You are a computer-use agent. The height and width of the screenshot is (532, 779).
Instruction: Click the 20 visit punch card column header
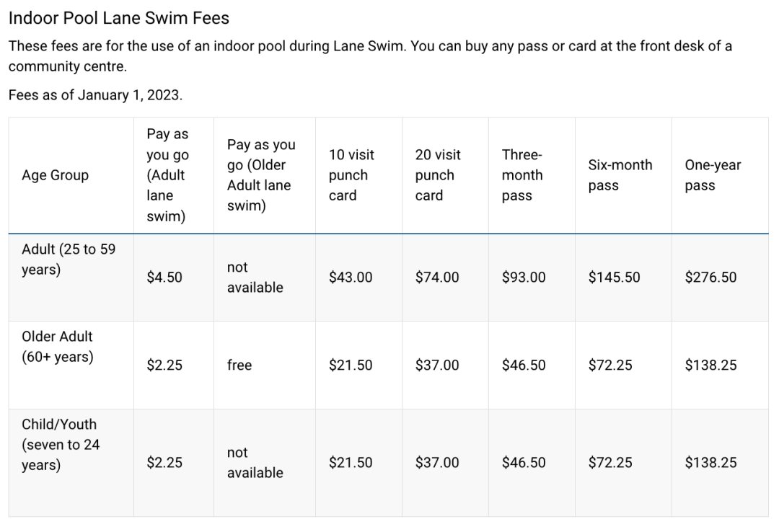pyautogui.click(x=438, y=175)
